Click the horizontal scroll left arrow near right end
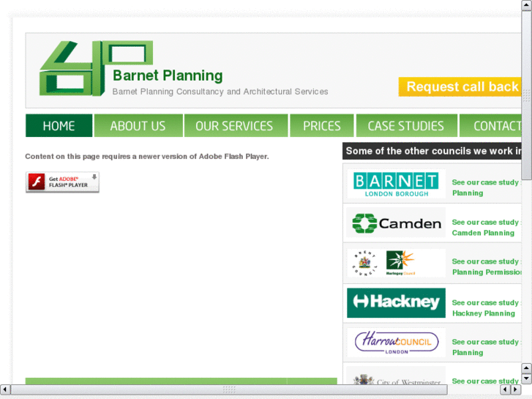Image resolution: width=532 pixels, height=399 pixels. click(506, 389)
